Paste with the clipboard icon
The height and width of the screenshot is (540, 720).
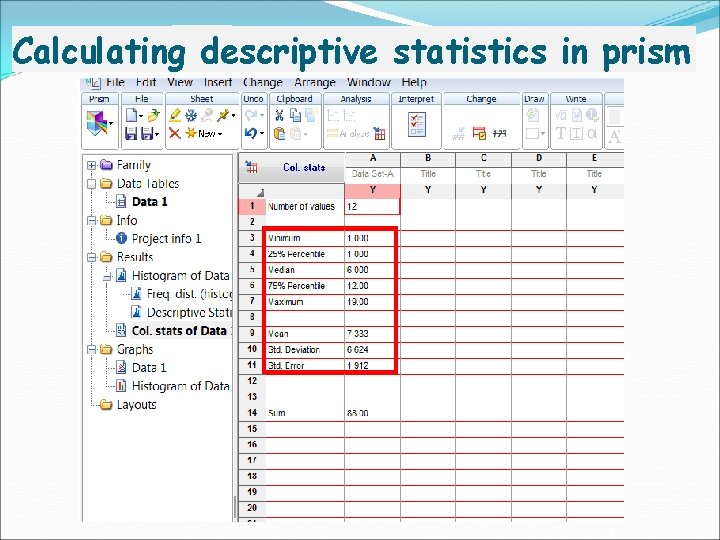coord(279,134)
